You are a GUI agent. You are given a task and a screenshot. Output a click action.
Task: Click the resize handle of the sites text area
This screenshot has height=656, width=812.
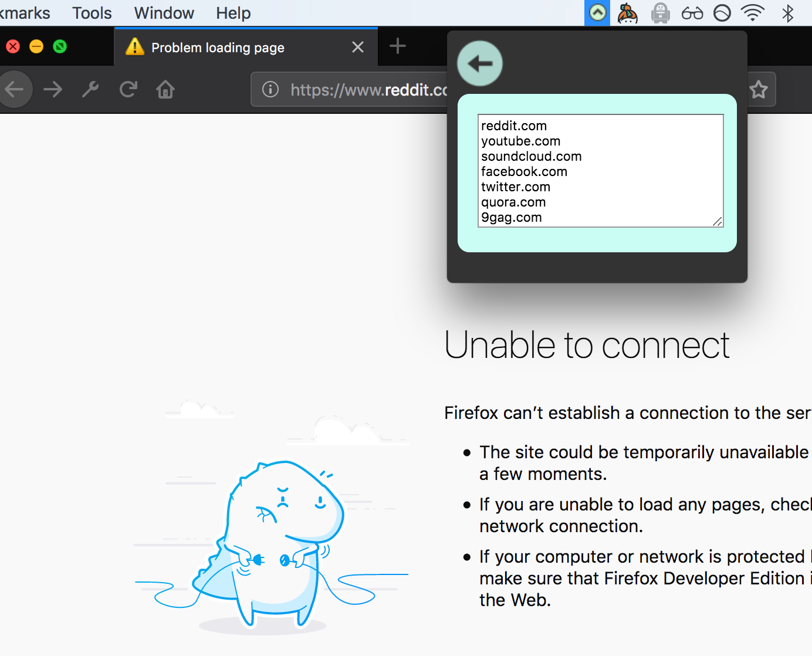[718, 221]
